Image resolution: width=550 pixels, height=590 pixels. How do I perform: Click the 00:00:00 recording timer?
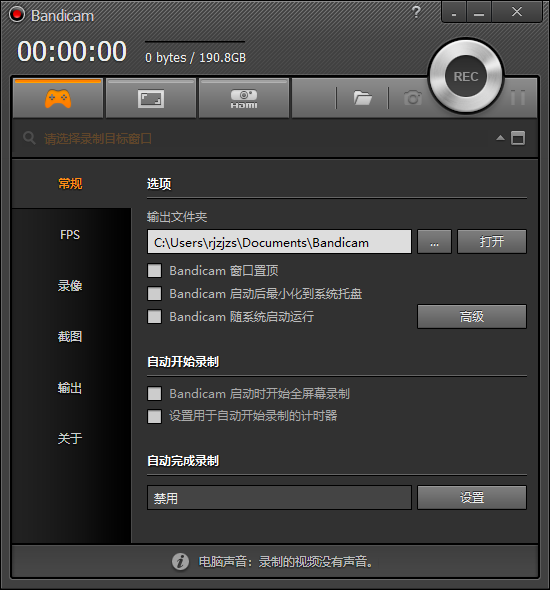[71, 51]
